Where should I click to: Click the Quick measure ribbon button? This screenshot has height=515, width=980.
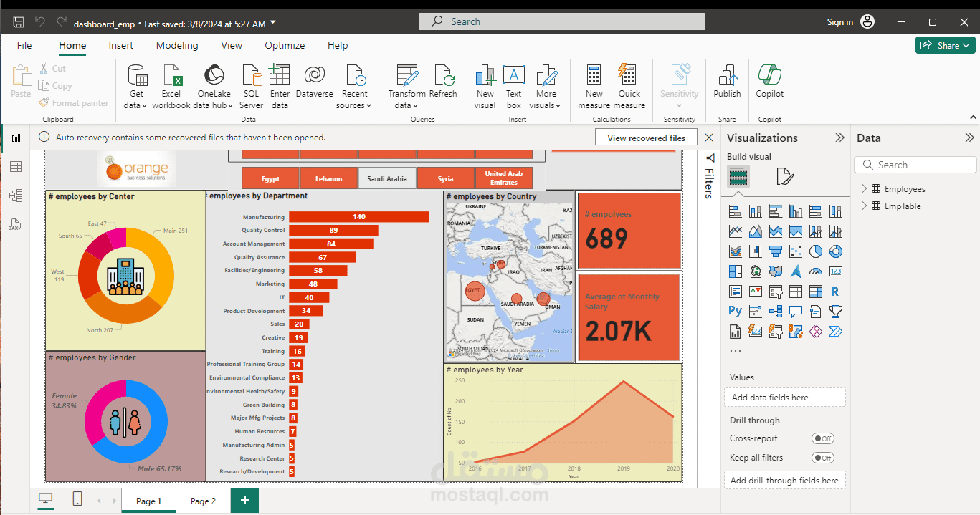[x=629, y=87]
